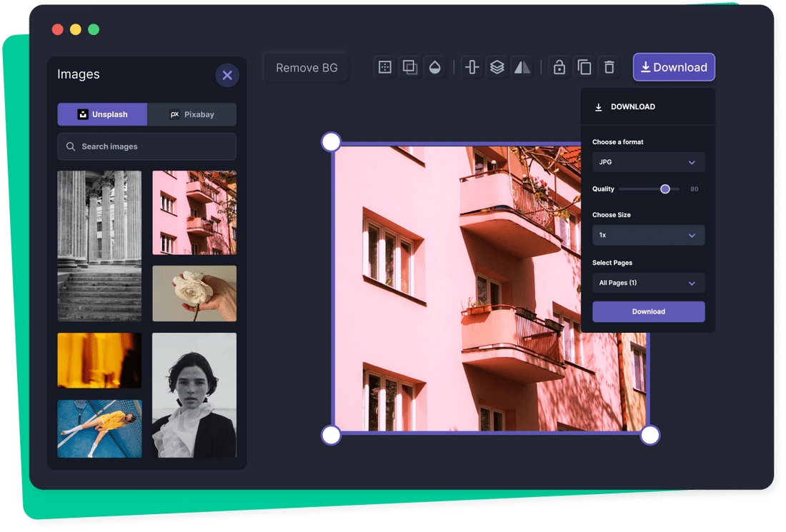Switch to the Pixabay tab
The image size is (786, 532).
coord(191,114)
